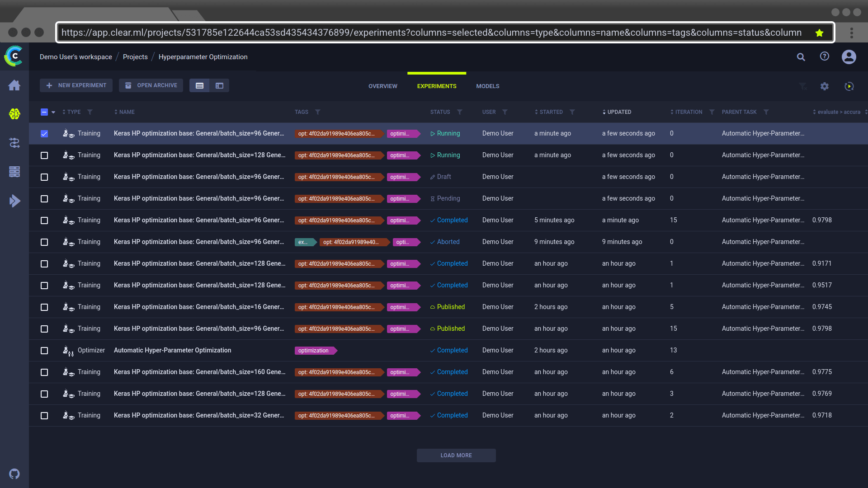Click the OPEN ARCHIVE button
The height and width of the screenshot is (488, 868).
[151, 85]
